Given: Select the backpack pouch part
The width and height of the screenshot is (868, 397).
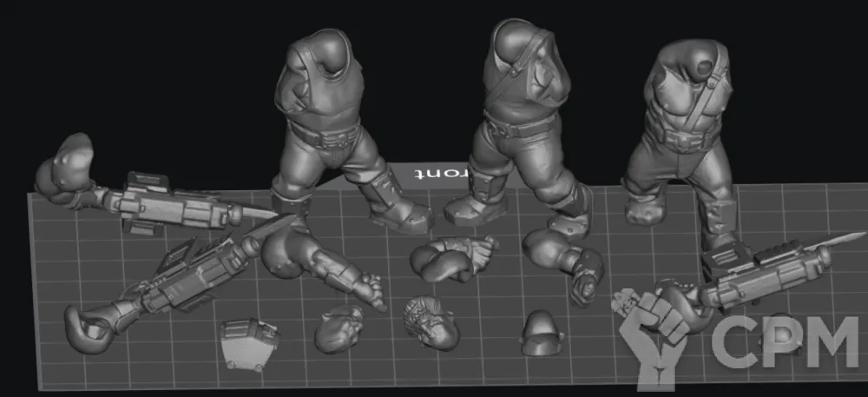Looking at the screenshot, I should pos(248,341).
